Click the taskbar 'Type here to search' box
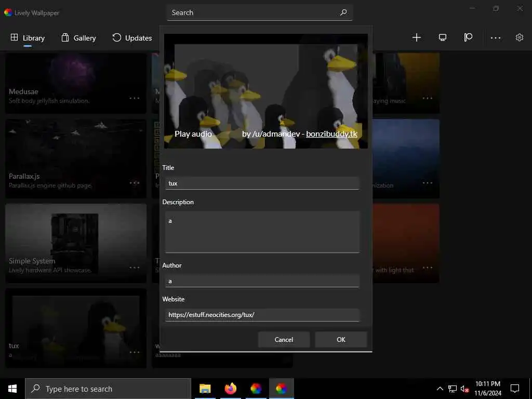Image resolution: width=532 pixels, height=399 pixels. pos(108,389)
